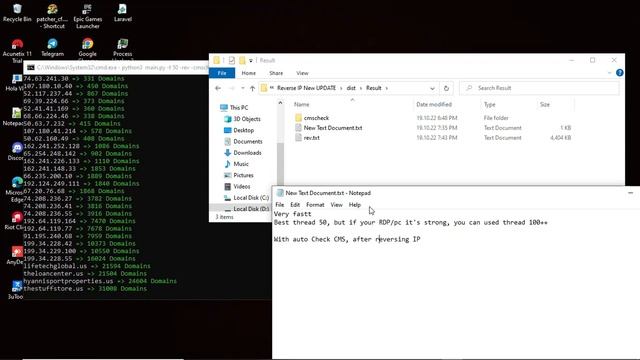Open Notepad's View menu

(x=336, y=204)
